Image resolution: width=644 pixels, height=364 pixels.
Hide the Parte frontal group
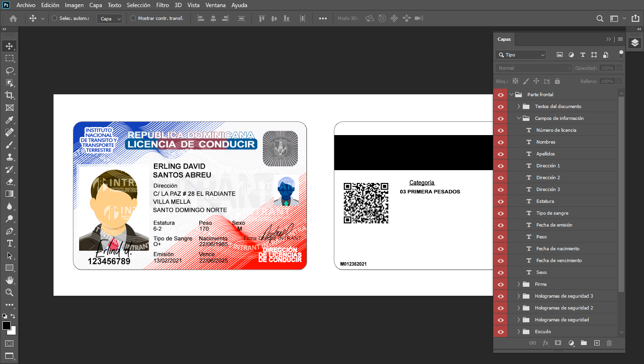pos(501,95)
